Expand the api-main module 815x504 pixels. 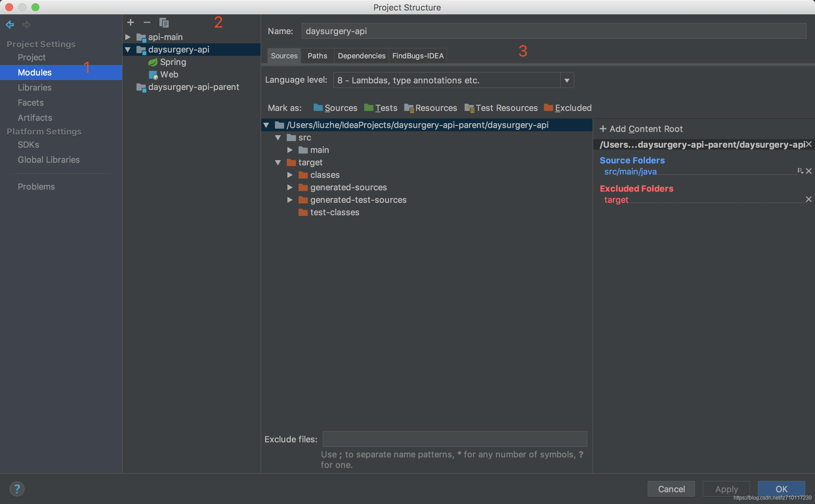(128, 37)
